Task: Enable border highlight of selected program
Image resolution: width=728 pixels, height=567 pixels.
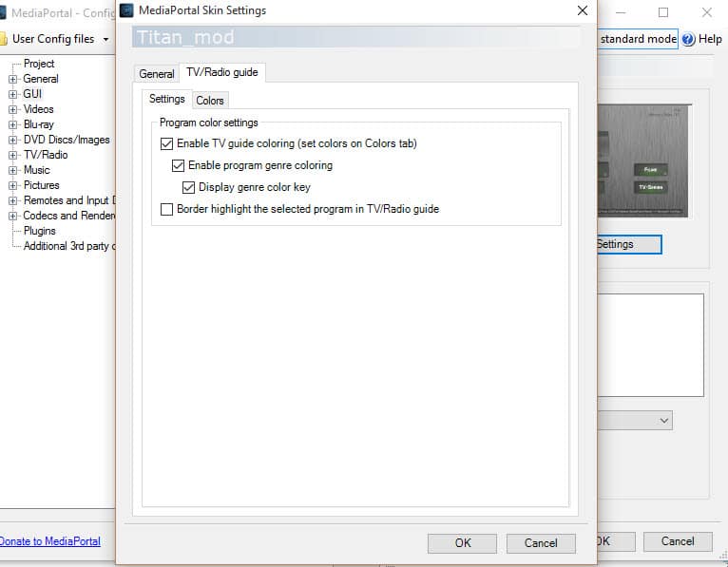Action: click(167, 209)
